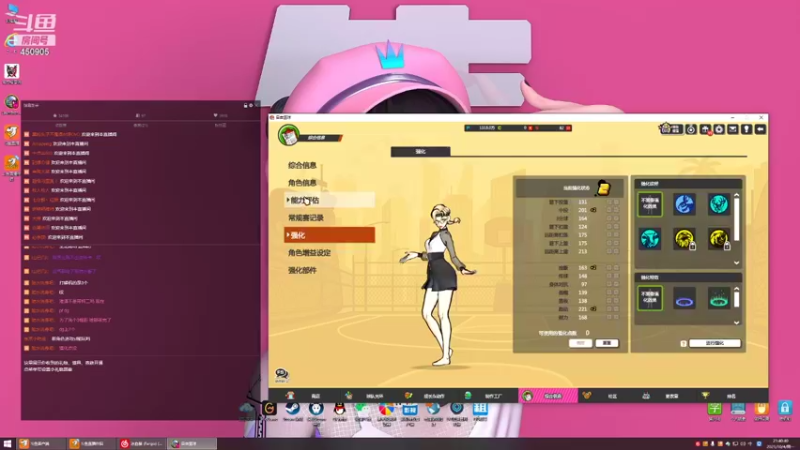Tick the right square in the 164 stat row
This screenshot has width=800, height=450.
coord(616,218)
